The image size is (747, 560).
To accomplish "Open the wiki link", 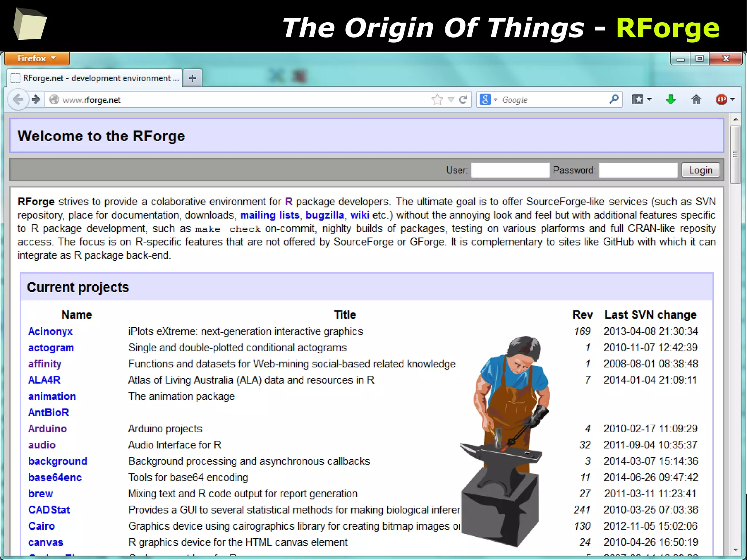I will point(360,215).
